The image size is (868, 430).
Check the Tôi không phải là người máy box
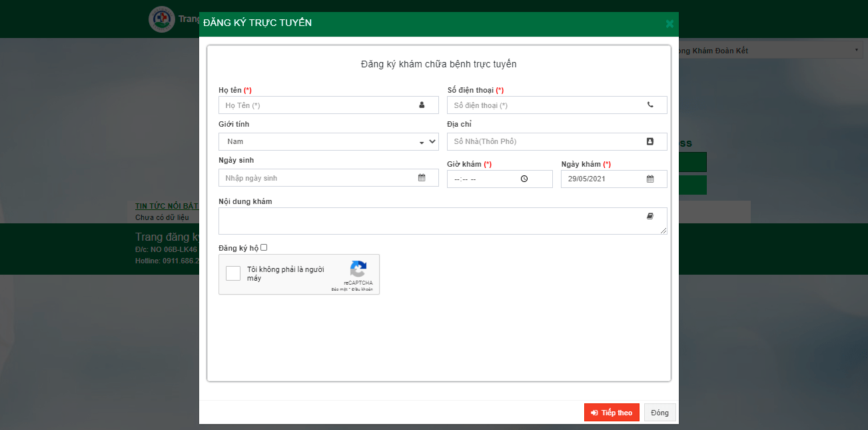(x=233, y=273)
